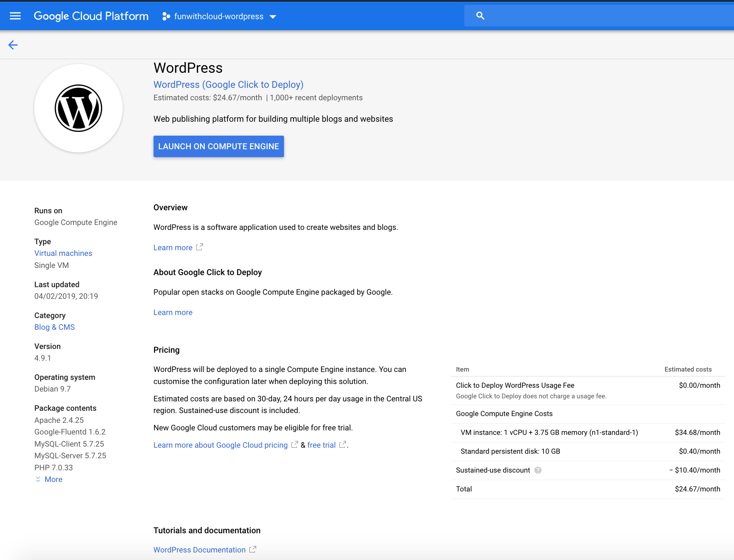
Task: Open WordPress (Google Click to Deploy) link
Action: point(228,85)
